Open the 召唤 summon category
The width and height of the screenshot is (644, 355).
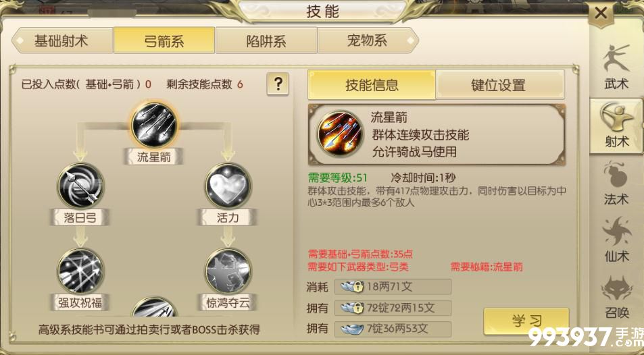click(x=616, y=297)
